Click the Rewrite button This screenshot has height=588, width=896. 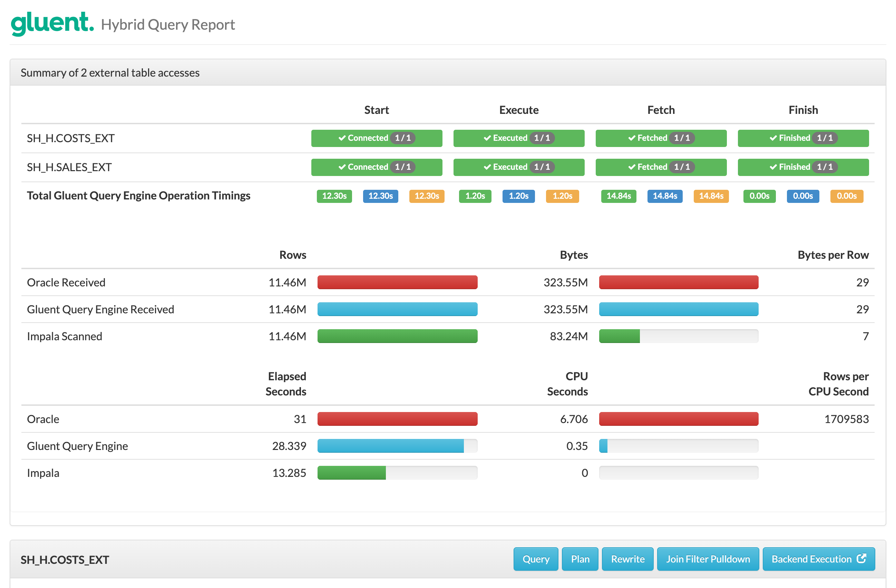(627, 559)
